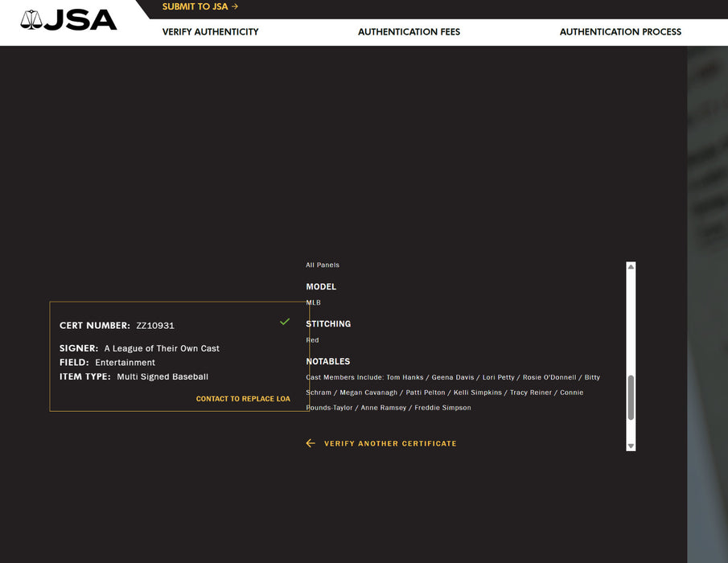Click the back arrow beside Verify Another Certificate
This screenshot has height=563, width=728.
pos(311,443)
